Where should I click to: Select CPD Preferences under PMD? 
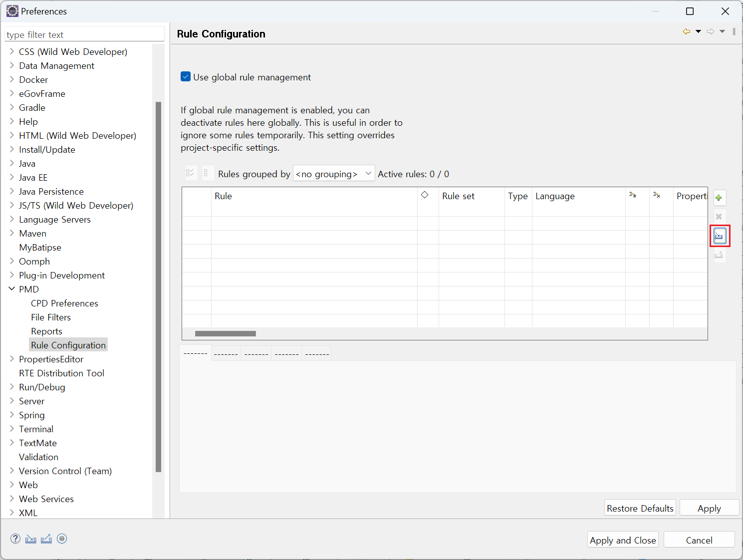[x=64, y=303]
